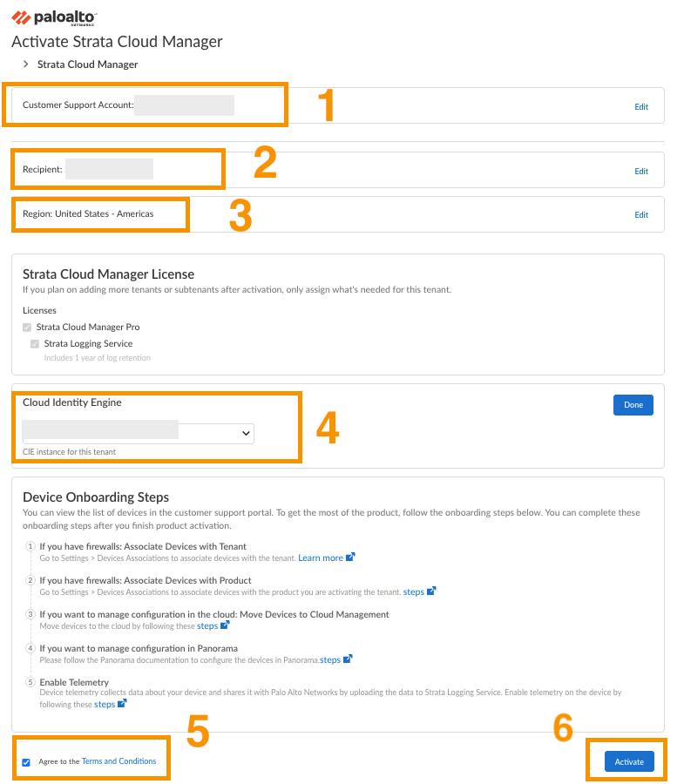Click external icon beside Enable Telemetry steps
Viewport: 684px width, 784px height.
pyautogui.click(x=122, y=704)
